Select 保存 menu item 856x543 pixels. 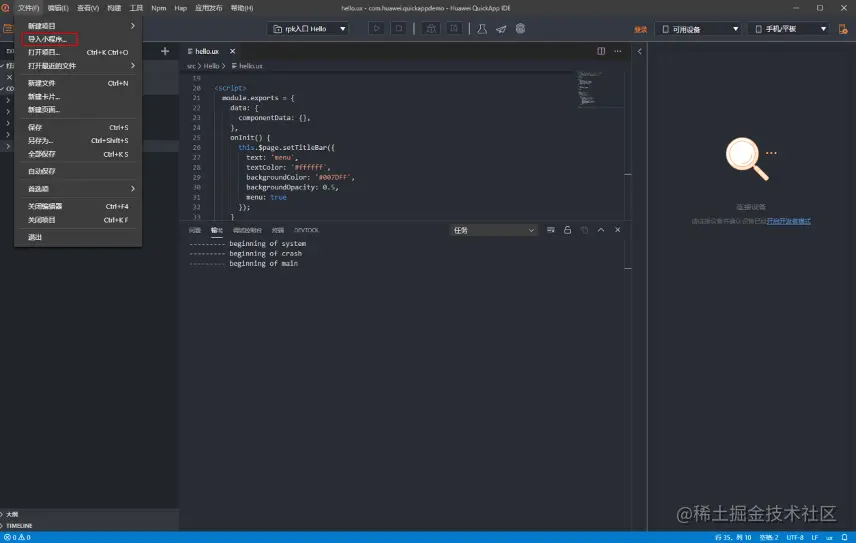click(x=78, y=127)
